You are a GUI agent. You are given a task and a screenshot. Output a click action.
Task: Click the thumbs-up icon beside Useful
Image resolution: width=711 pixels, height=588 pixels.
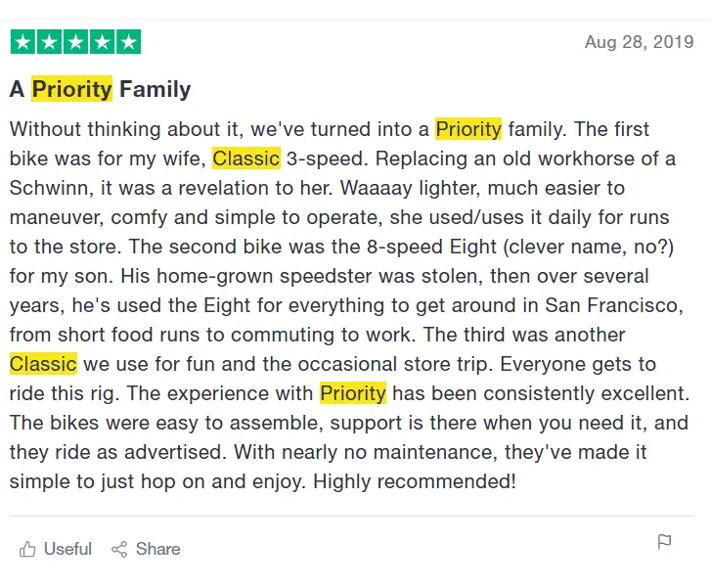click(27, 549)
